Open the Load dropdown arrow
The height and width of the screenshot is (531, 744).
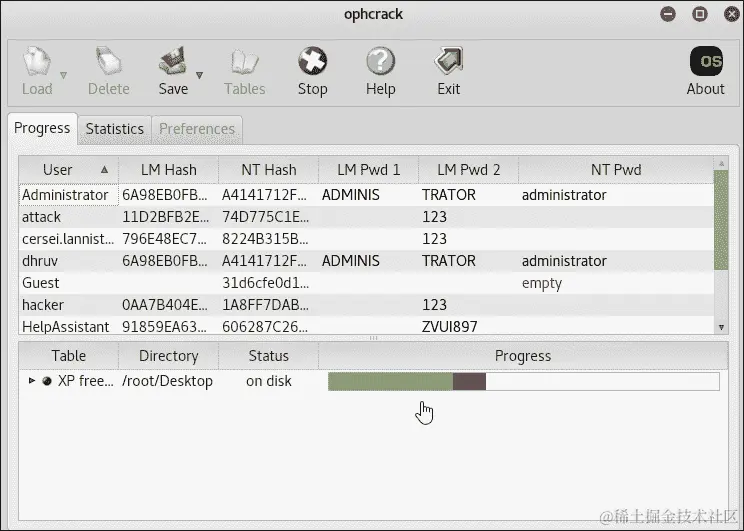[x=63, y=75]
